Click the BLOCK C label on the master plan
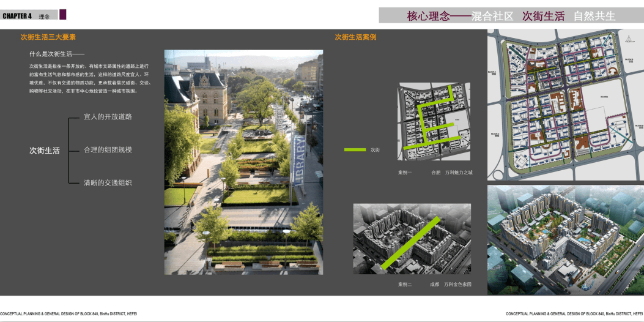Screen dimensions: 644x322 pyautogui.click(x=496, y=134)
